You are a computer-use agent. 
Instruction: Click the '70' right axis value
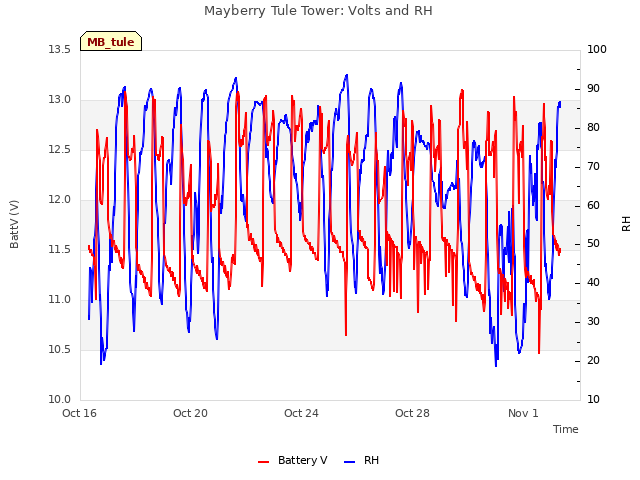point(593,167)
